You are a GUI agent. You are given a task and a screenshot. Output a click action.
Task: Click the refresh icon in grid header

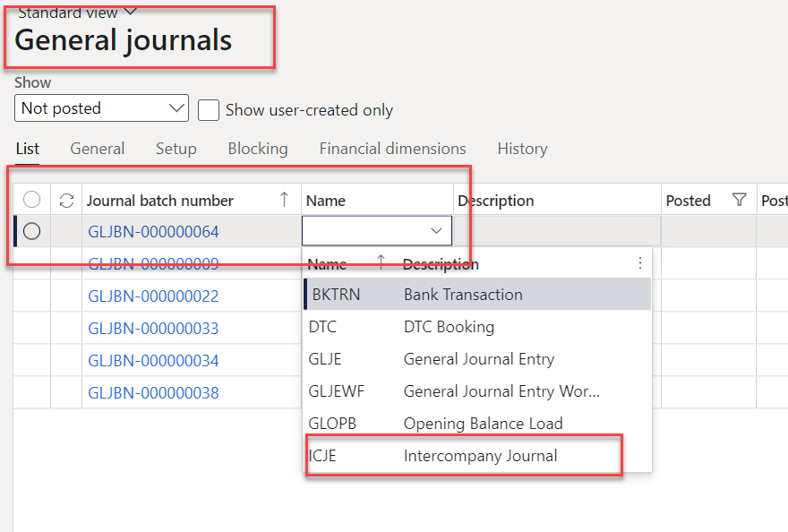[66, 201]
